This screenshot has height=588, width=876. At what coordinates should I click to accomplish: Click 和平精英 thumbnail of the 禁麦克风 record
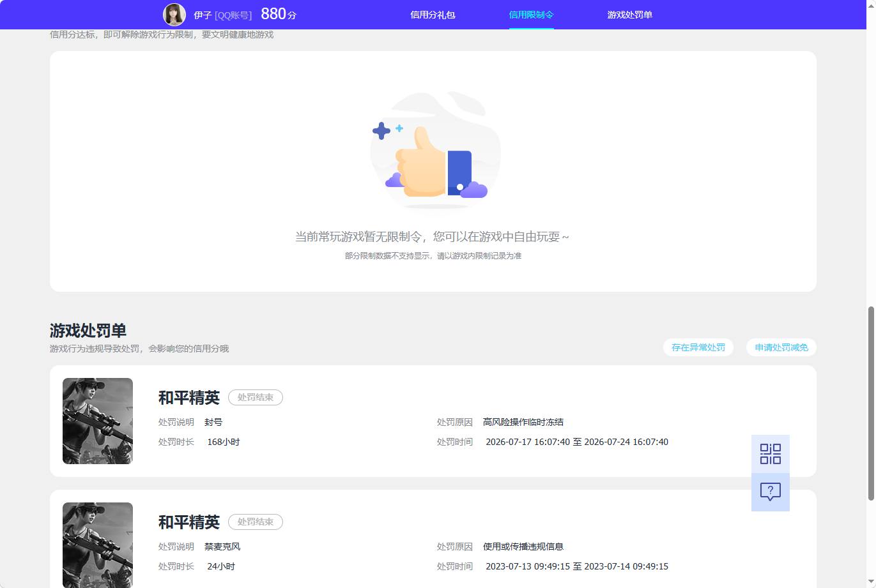coord(98,545)
